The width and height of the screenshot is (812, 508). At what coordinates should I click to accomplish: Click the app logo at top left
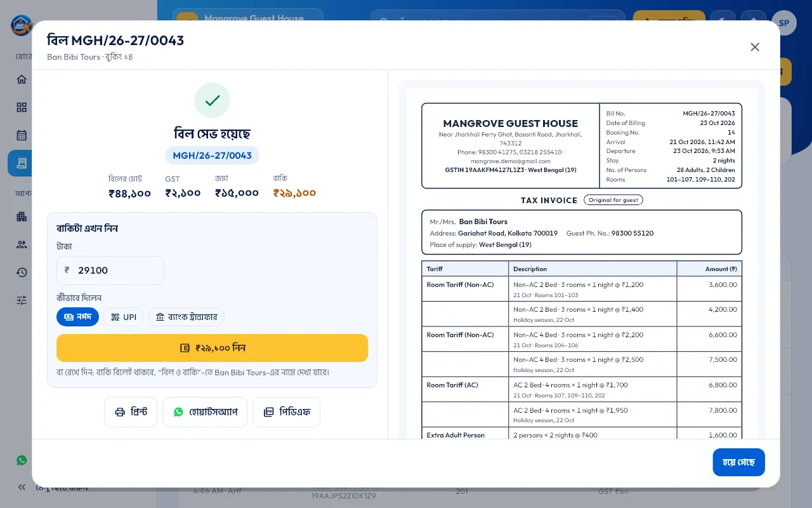click(22, 25)
